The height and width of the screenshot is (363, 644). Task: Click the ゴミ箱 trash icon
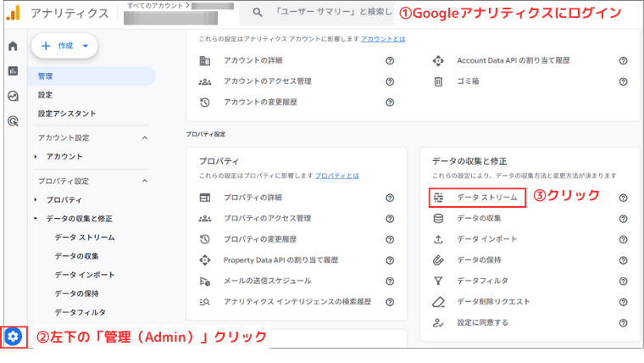tap(438, 81)
